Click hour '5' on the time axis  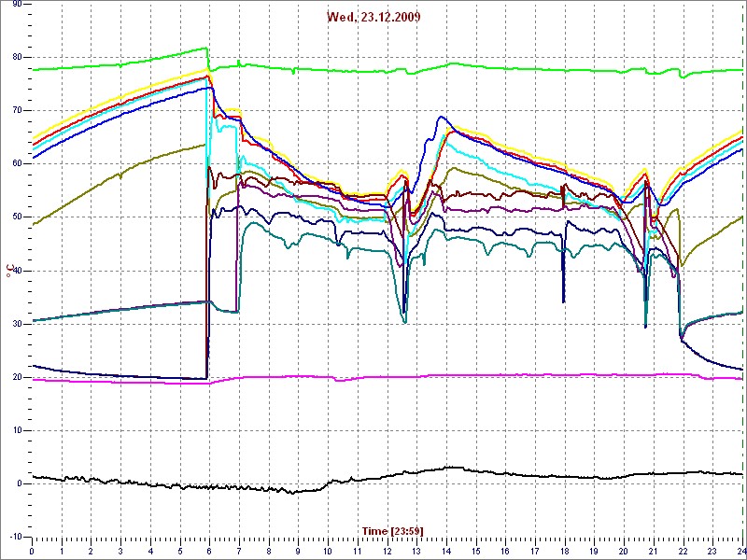click(x=180, y=551)
